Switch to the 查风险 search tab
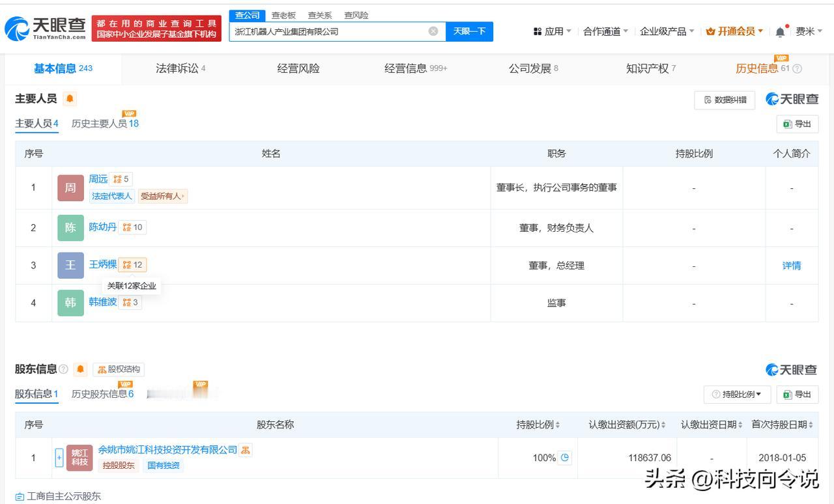This screenshot has width=834, height=504. pos(356,16)
